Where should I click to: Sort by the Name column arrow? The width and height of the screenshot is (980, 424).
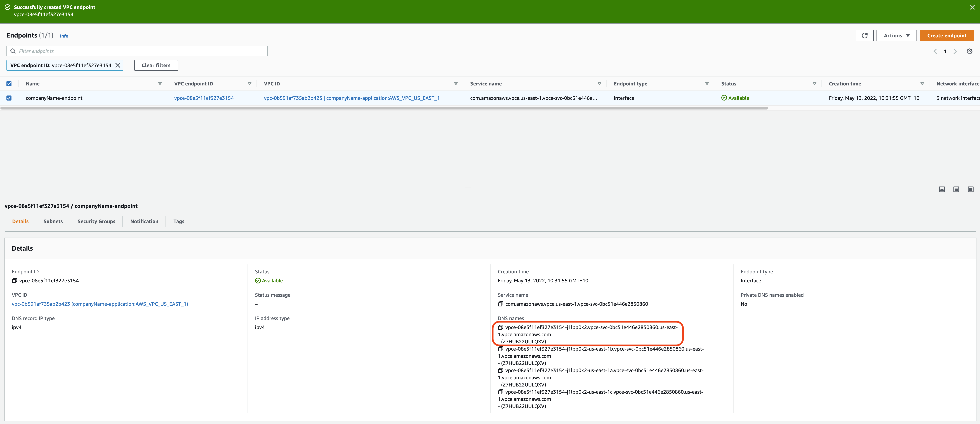160,84
